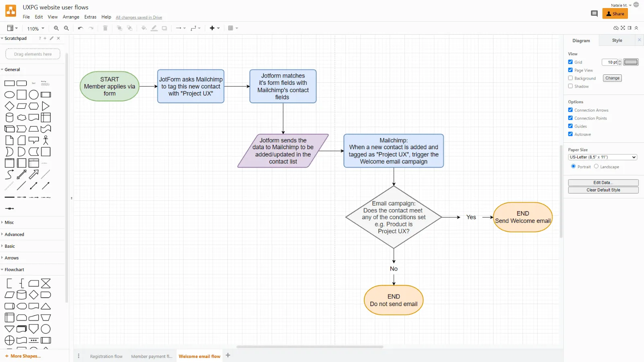Open the table dropdown
The width and height of the screenshot is (644, 362).
click(x=233, y=28)
